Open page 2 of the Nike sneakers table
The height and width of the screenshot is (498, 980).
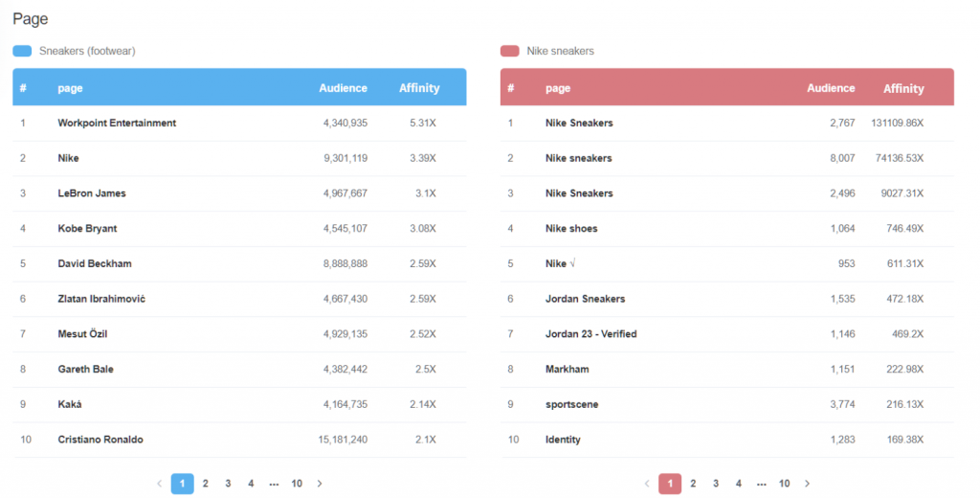point(693,483)
